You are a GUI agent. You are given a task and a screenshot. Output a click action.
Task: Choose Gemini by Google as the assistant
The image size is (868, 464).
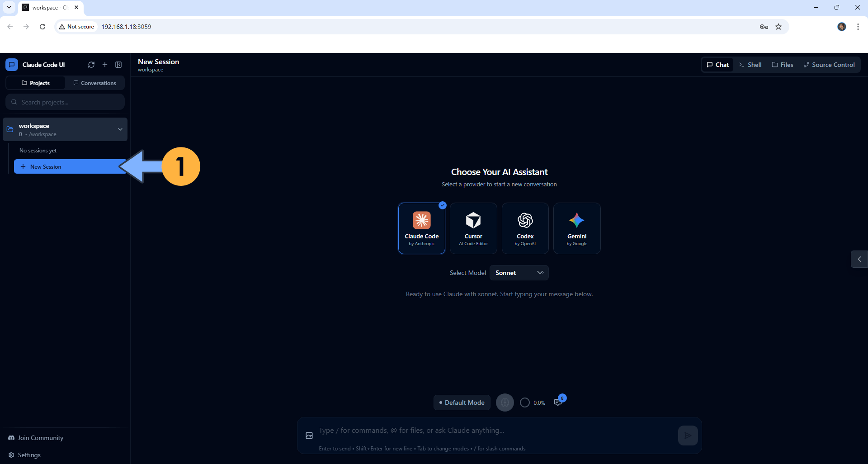pyautogui.click(x=577, y=228)
